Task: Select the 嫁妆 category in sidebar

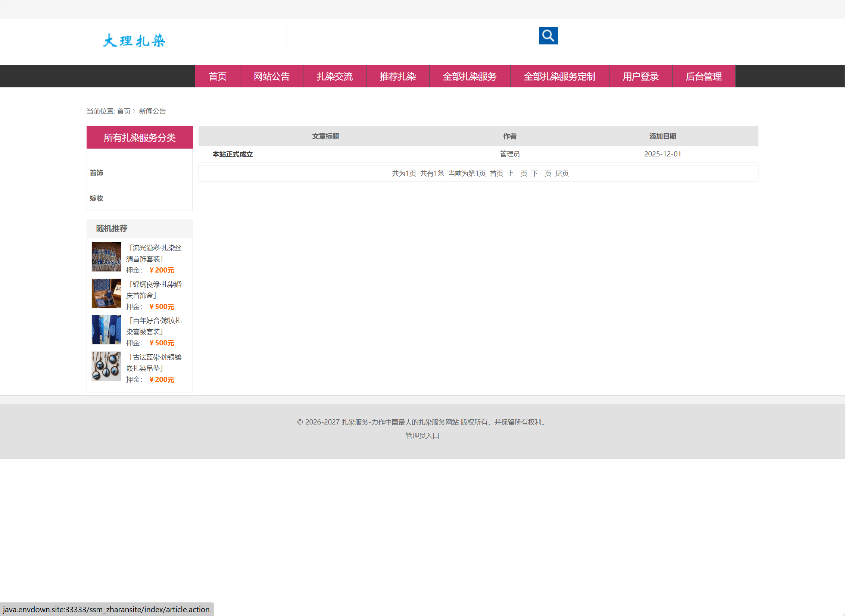Action: click(97, 198)
